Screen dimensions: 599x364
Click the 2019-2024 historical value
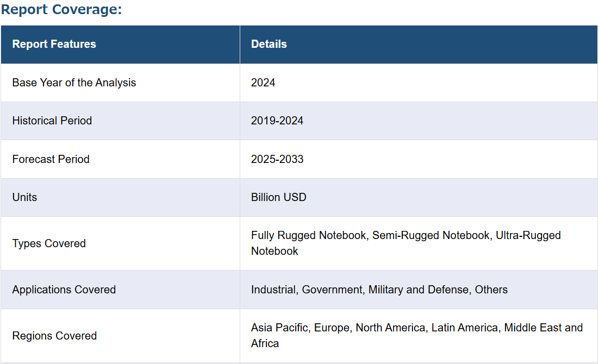click(277, 121)
